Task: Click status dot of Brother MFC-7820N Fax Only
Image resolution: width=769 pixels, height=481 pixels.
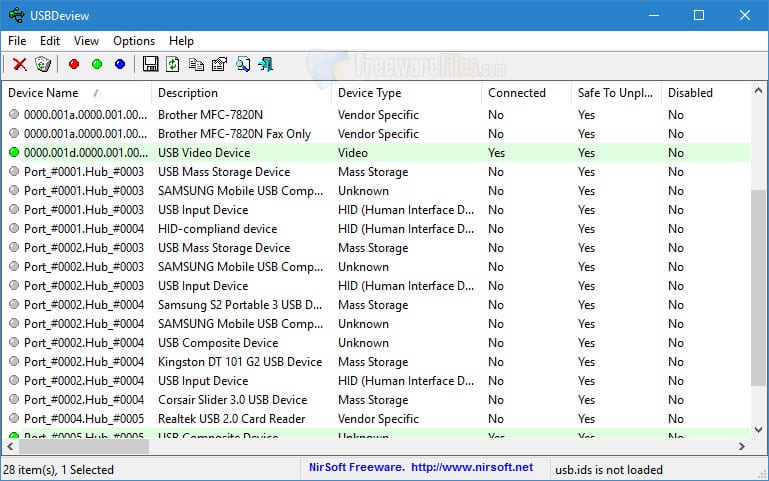Action: pos(14,133)
